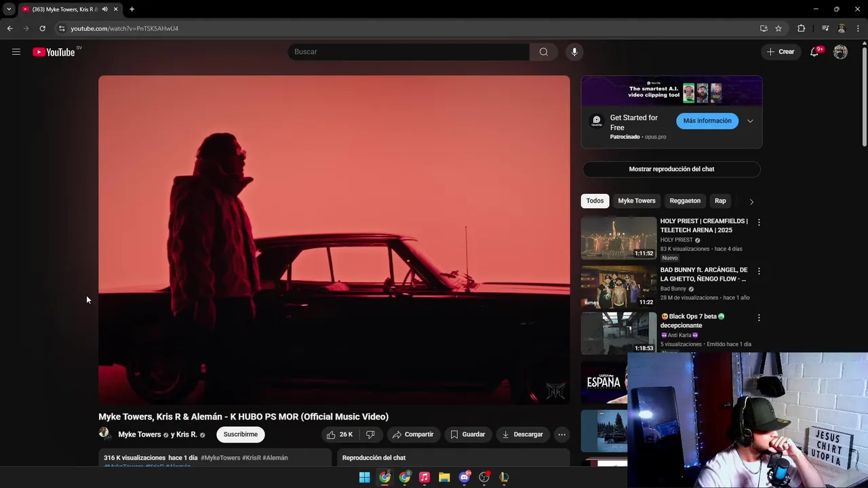Open the HOLY PRIEST Creamfields thumbnail
868x488 pixels.
click(x=618, y=238)
